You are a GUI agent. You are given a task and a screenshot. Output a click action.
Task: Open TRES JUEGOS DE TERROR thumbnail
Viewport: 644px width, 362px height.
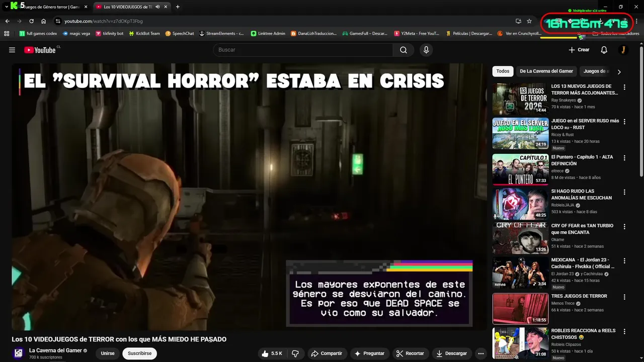click(520, 308)
